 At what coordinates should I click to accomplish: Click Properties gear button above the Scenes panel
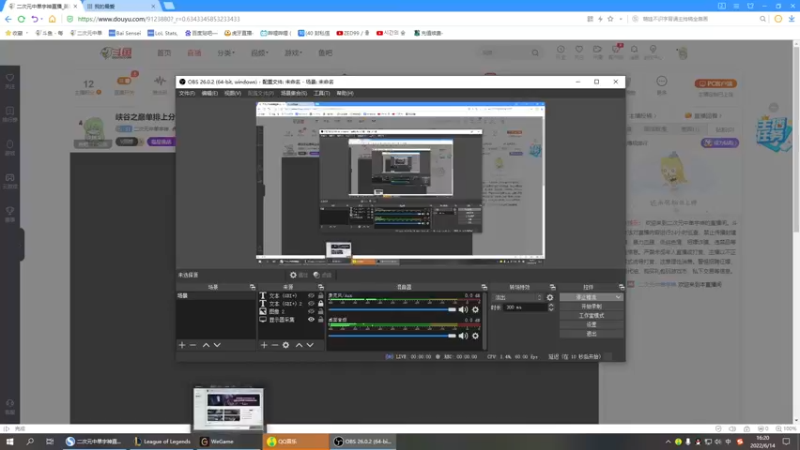pyautogui.click(x=299, y=275)
